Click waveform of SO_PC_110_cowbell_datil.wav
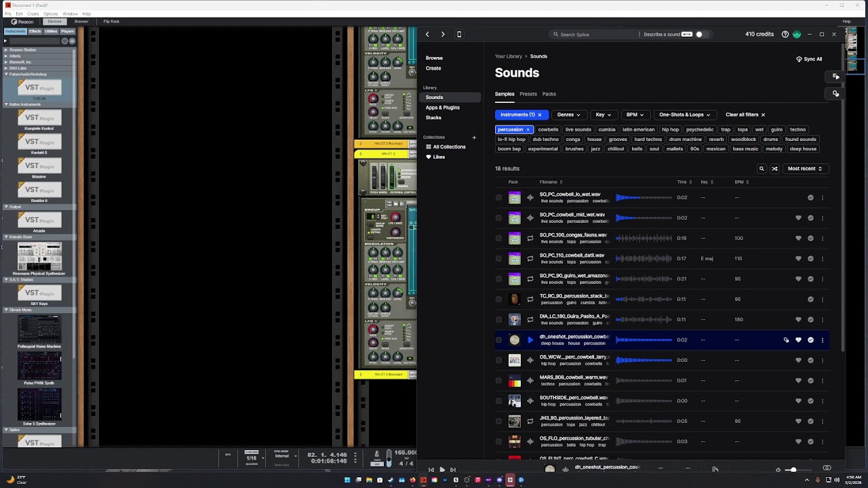The image size is (868, 488). click(644, 258)
